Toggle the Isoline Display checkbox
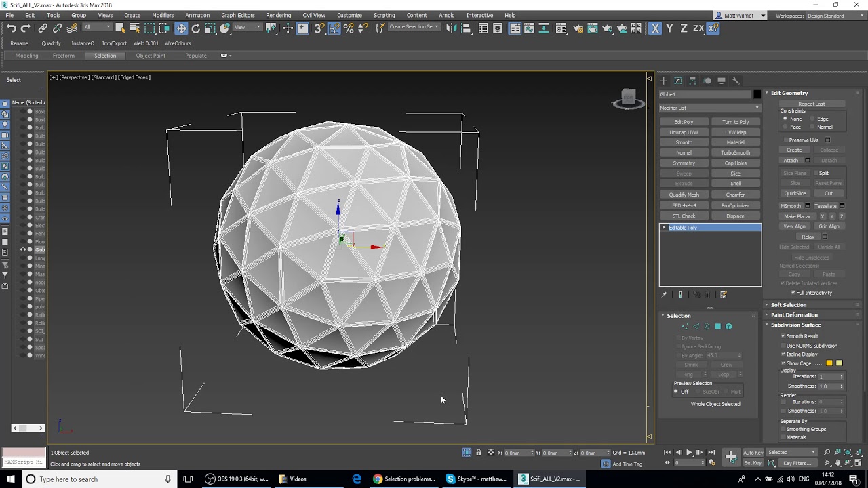This screenshot has width=868, height=488. 783,354
